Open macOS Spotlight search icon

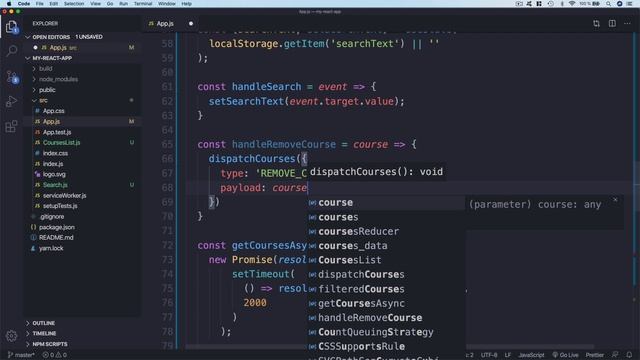[x=608, y=4]
